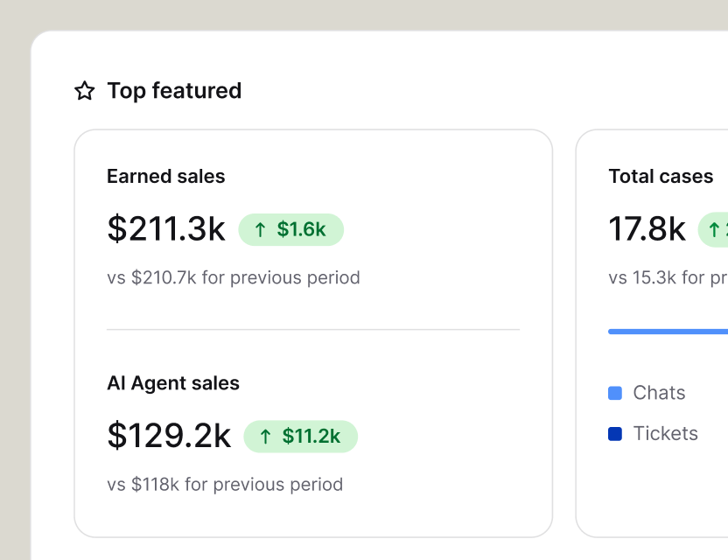Click the dark blue Tickets legend swatch
The image size is (728, 560).
pyautogui.click(x=615, y=434)
